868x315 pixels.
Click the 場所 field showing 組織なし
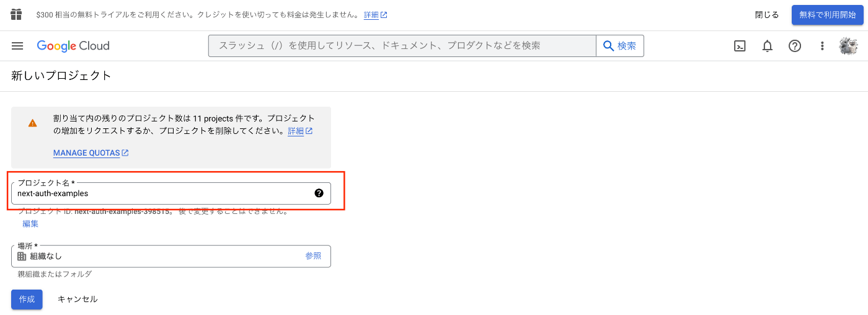(x=171, y=256)
